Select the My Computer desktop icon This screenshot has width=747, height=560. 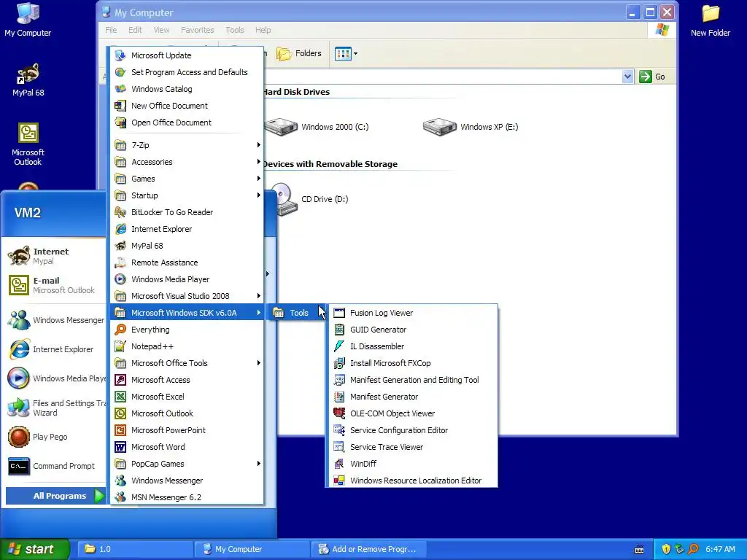pyautogui.click(x=28, y=20)
